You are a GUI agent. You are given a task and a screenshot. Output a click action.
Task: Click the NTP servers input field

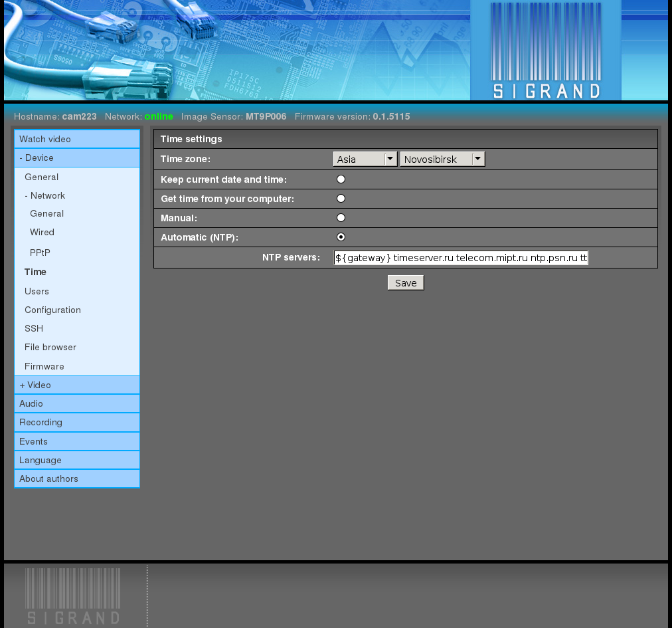461,258
